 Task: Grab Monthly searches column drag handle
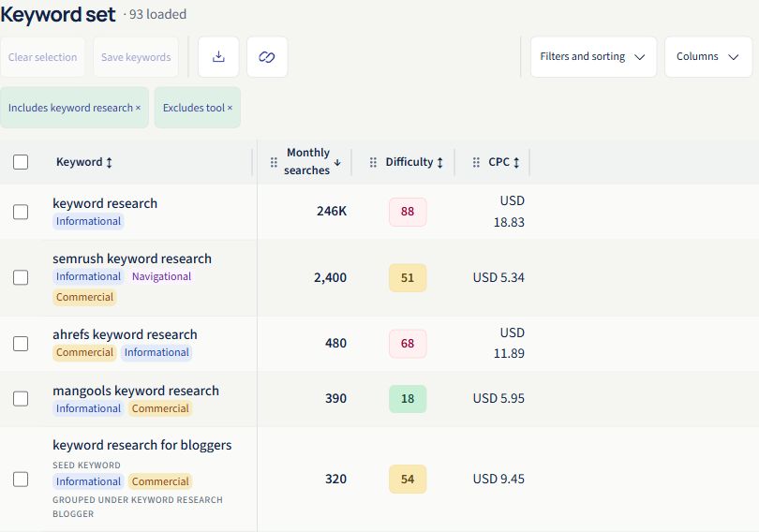(274, 162)
